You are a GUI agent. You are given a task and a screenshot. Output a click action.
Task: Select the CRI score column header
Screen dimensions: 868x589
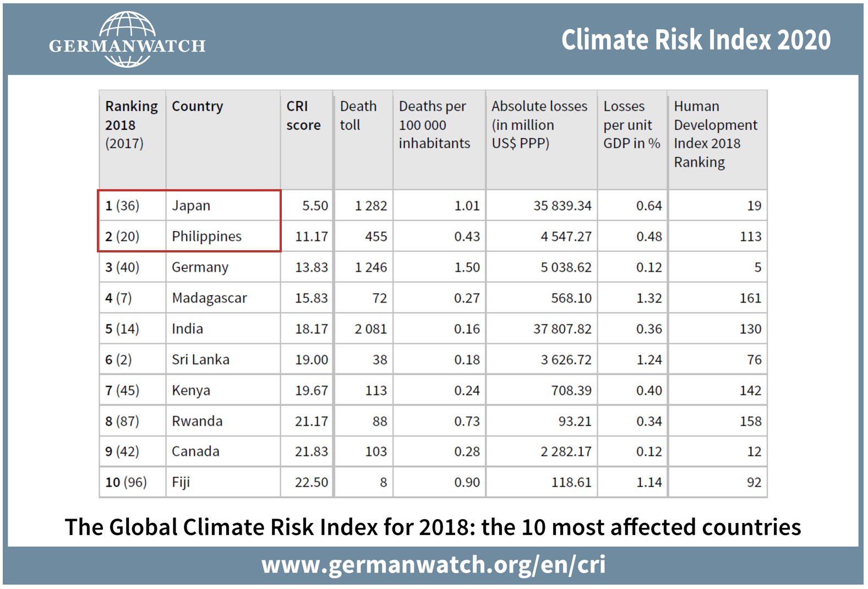pyautogui.click(x=303, y=115)
